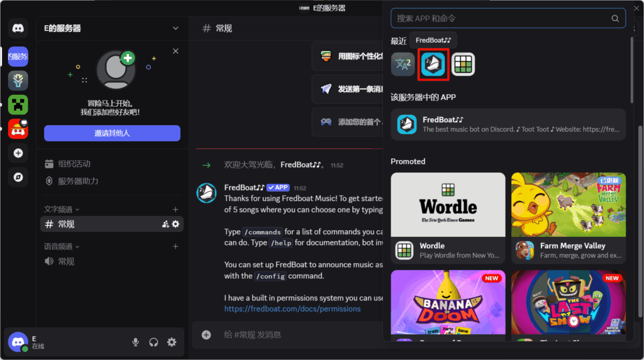Click the 搜索 APP 和命令 search field
This screenshot has height=360, width=644.
coord(508,18)
